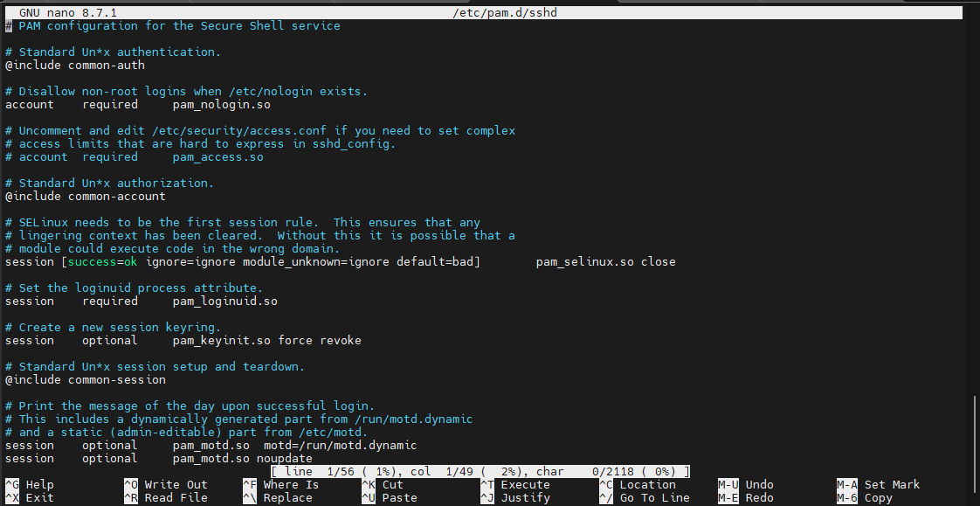Click the /etc/pam.d/sshd filename in title bar
Screen dimensions: 980x506
coord(505,12)
